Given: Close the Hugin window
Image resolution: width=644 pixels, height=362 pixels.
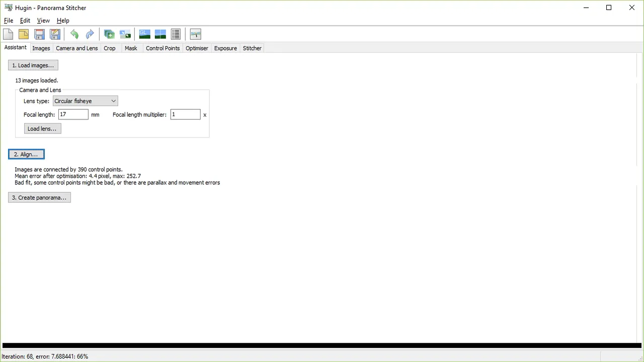Looking at the screenshot, I should coord(632,8).
